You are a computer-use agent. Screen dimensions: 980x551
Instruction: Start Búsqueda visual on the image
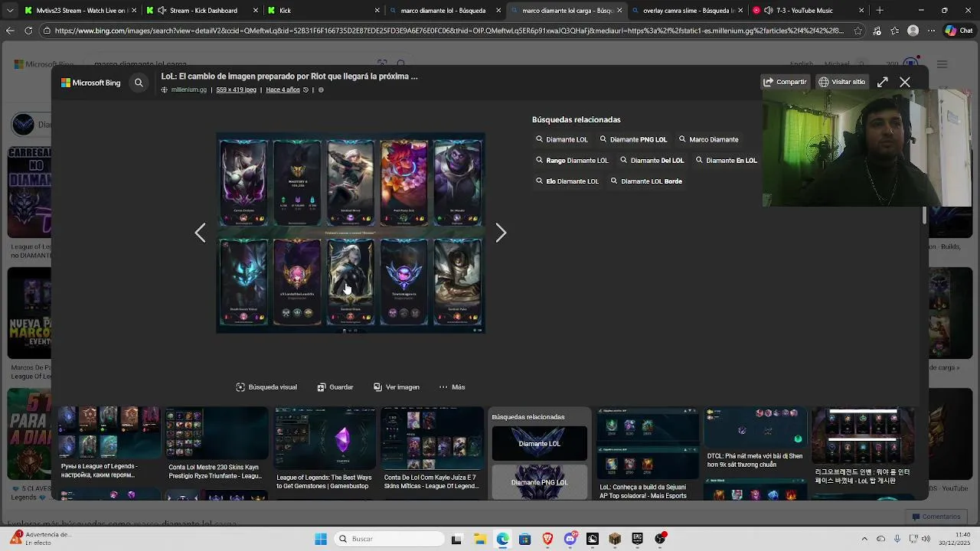pos(266,387)
